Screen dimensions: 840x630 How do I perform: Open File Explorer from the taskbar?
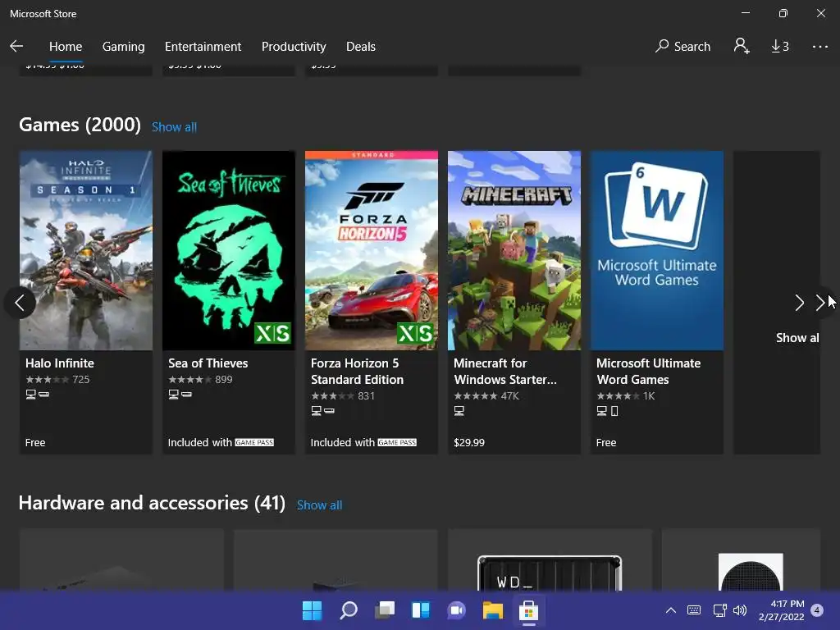493,610
